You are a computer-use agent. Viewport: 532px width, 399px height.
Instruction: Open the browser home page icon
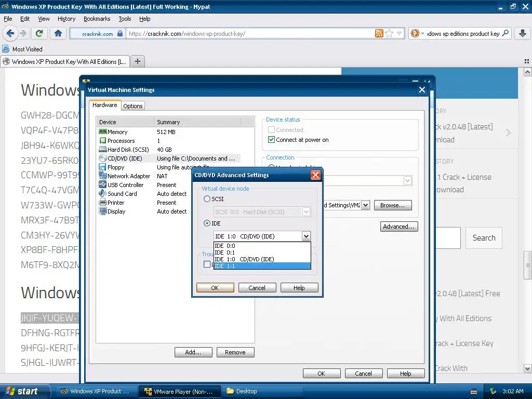coord(58,33)
